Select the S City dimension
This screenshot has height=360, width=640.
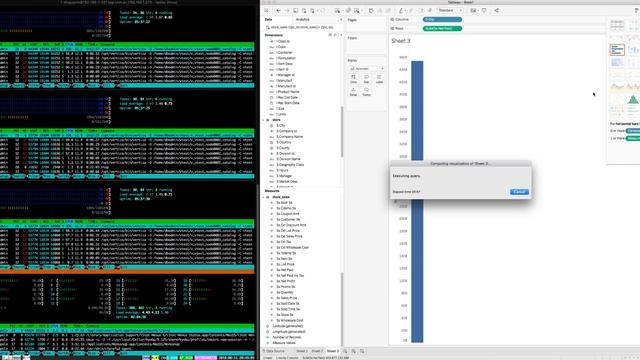tap(281, 126)
